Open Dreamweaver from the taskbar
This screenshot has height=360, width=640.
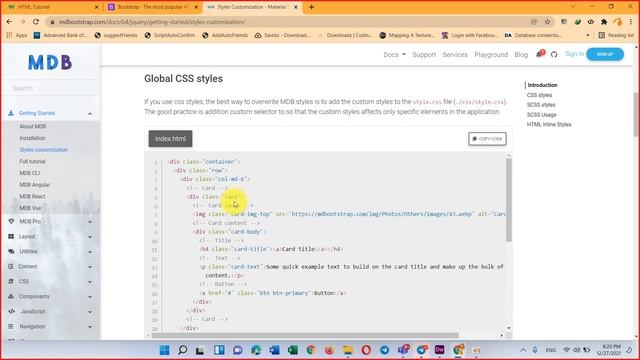click(x=440, y=350)
